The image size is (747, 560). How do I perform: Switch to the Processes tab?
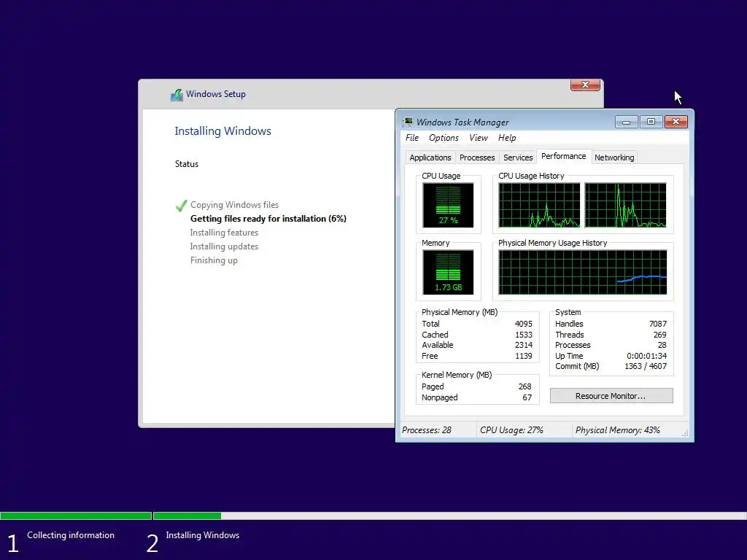click(477, 157)
